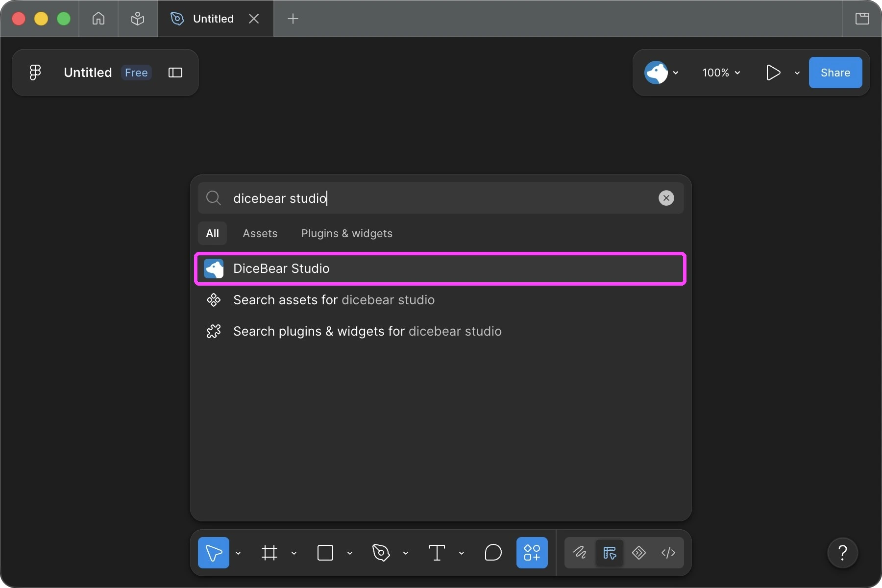Click the Untitled file name
The image size is (882, 588).
[88, 73]
